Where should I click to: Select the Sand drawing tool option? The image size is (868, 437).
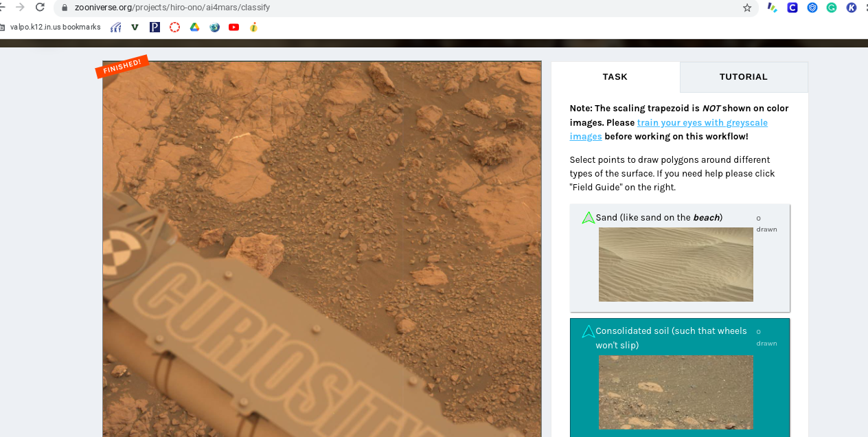click(x=680, y=258)
